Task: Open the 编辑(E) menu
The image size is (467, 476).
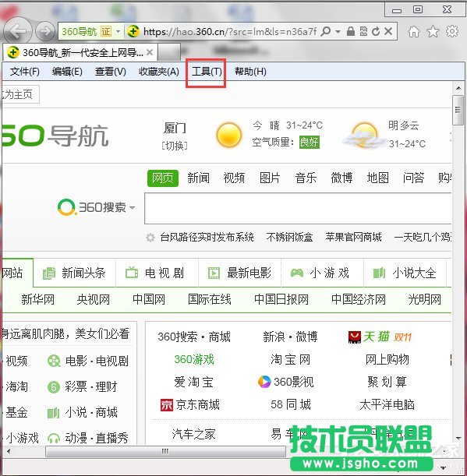Action: 67,72
